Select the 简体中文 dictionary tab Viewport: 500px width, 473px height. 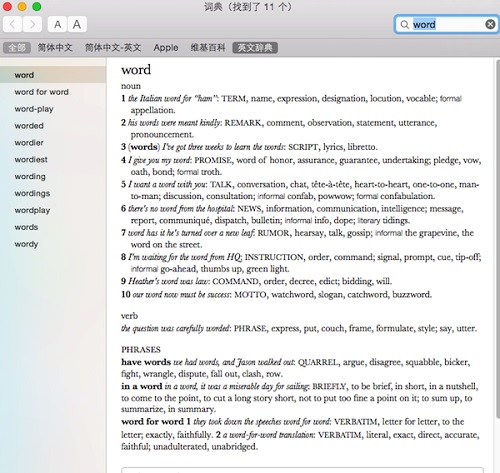click(x=55, y=48)
